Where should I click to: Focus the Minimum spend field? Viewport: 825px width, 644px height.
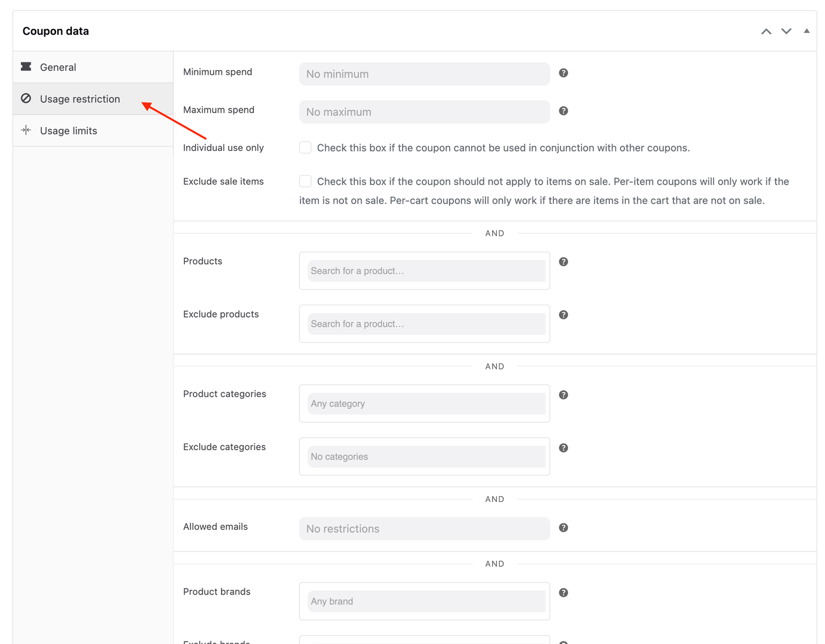click(x=424, y=74)
